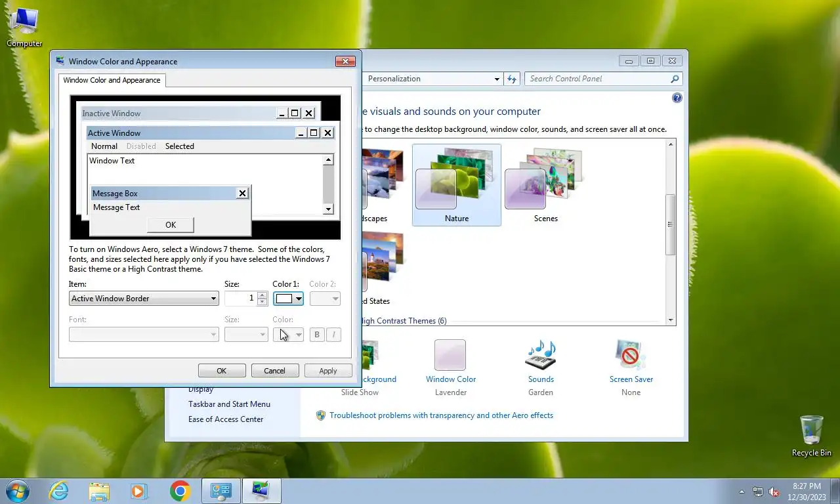This screenshot has height=504, width=840.
Task: Click the search magnifier in Control Panel
Action: point(675,79)
